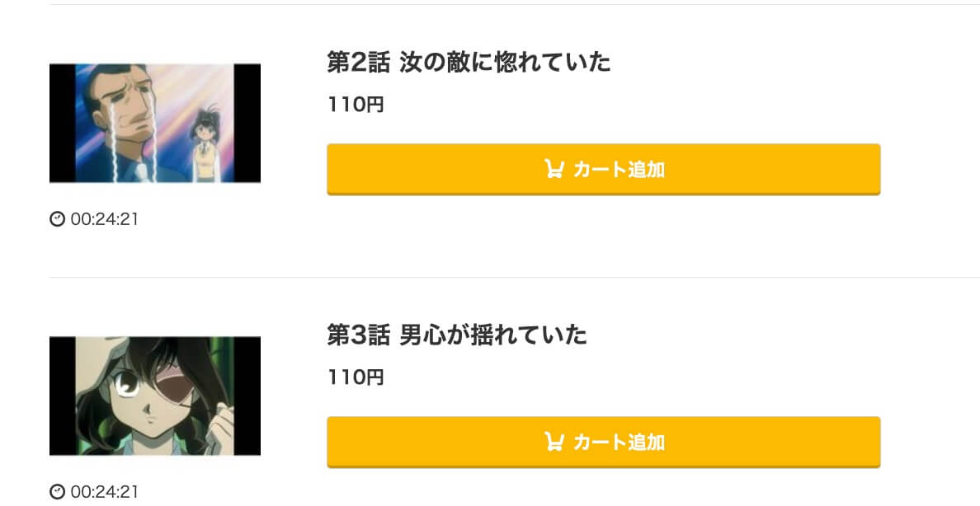Click the 00:24:21 duration for episode 3
This screenshot has height=506, width=980.
(x=105, y=492)
